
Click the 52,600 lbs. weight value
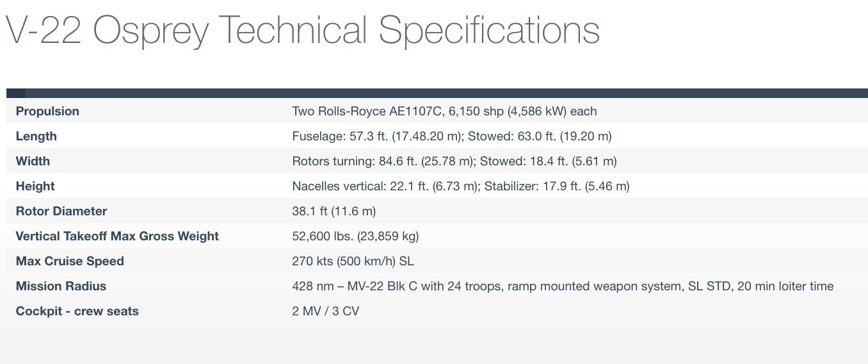click(x=355, y=236)
